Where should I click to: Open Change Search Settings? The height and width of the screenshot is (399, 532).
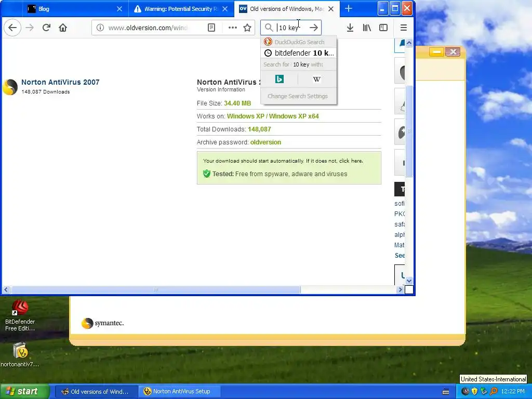pyautogui.click(x=298, y=96)
